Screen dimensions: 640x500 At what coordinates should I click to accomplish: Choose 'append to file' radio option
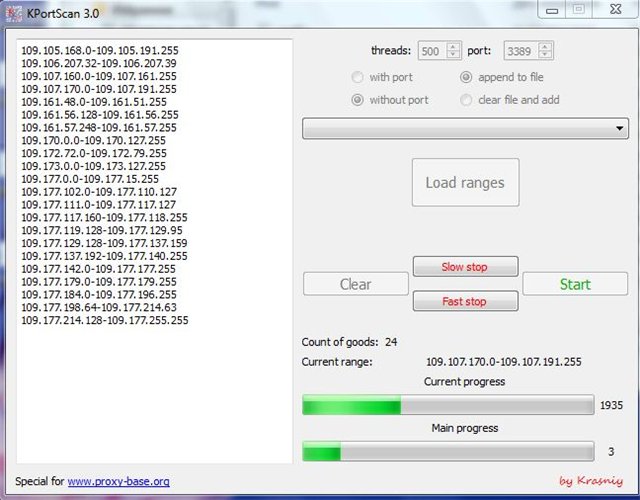click(x=466, y=77)
